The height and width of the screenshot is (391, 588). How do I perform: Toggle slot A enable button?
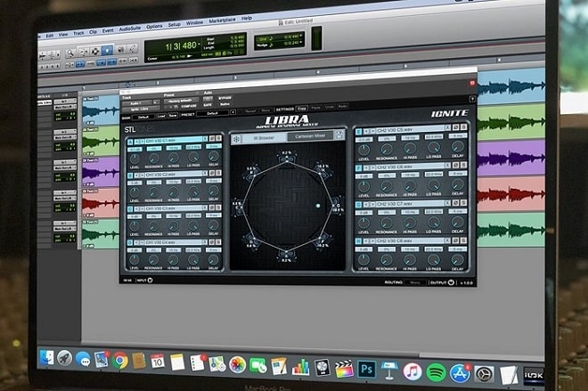point(130,143)
